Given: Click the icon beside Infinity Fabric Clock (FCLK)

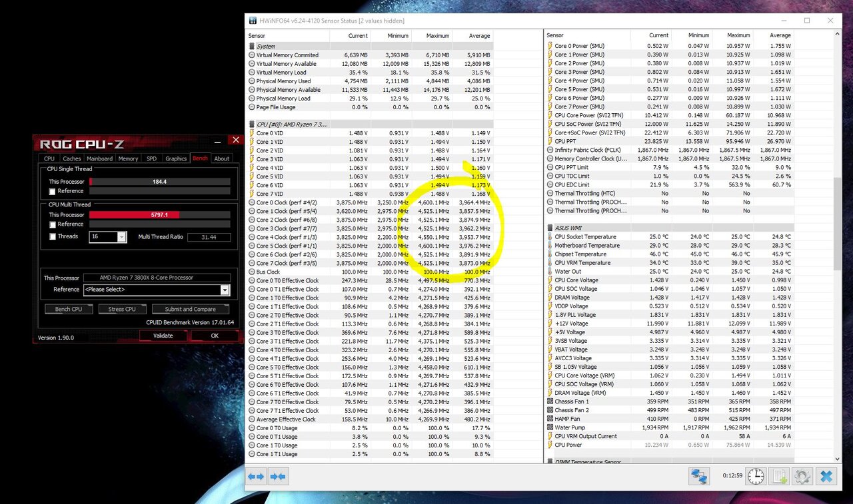Looking at the screenshot, I should click(x=549, y=150).
